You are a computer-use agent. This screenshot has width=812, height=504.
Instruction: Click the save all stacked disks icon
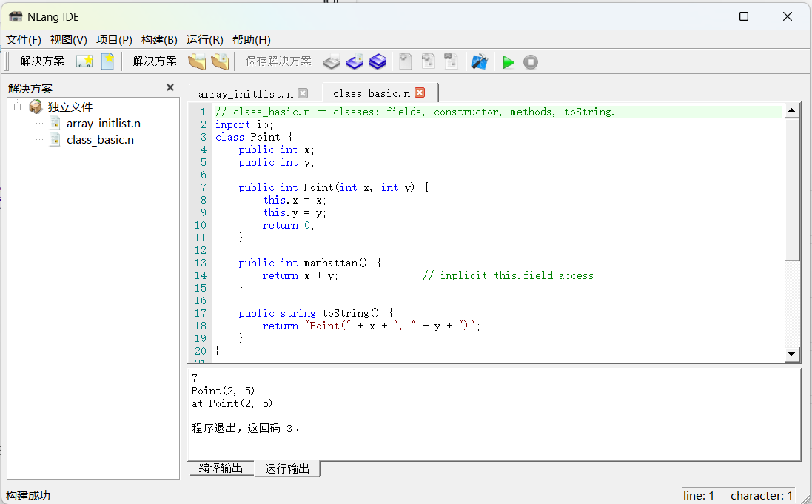coord(378,61)
